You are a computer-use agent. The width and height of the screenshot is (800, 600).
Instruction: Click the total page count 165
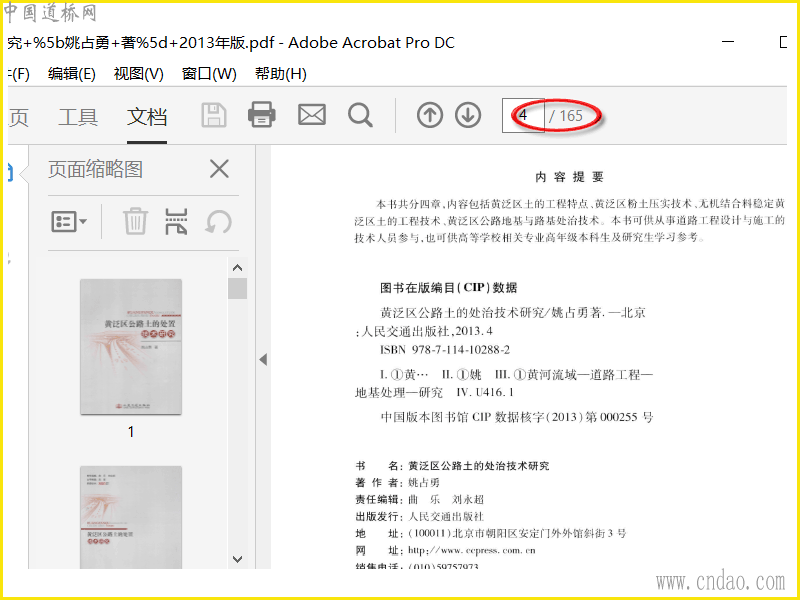[x=570, y=116]
